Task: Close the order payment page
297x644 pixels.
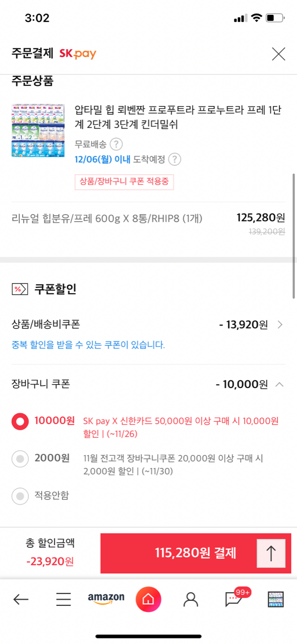Action: [278, 54]
